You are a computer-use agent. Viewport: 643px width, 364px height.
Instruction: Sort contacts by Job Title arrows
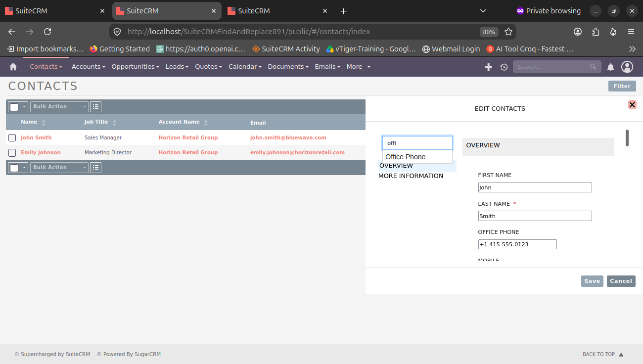click(114, 123)
